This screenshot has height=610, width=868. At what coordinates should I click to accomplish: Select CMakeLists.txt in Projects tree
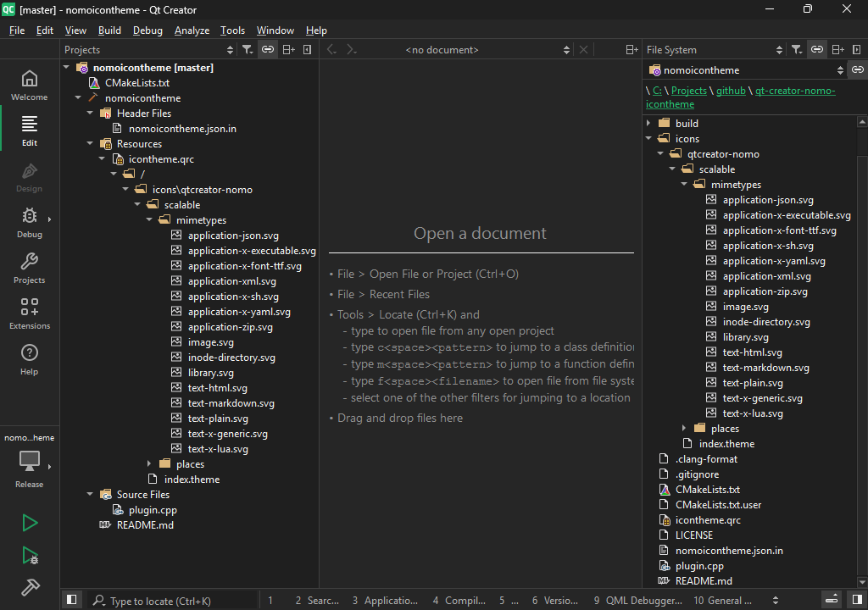point(137,82)
